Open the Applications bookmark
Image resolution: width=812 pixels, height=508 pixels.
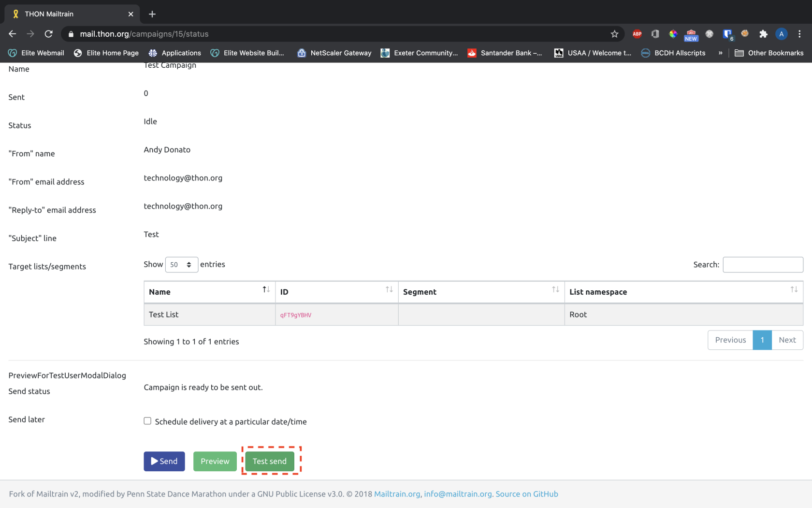click(174, 53)
